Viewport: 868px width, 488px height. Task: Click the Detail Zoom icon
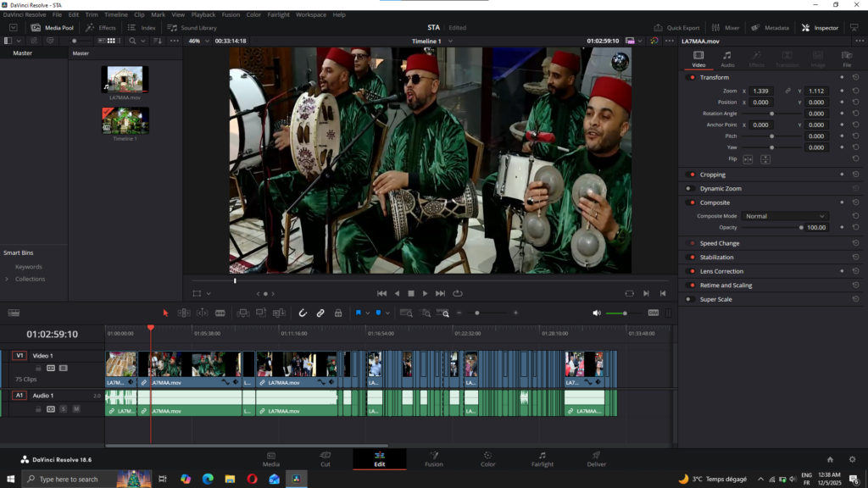tap(425, 313)
